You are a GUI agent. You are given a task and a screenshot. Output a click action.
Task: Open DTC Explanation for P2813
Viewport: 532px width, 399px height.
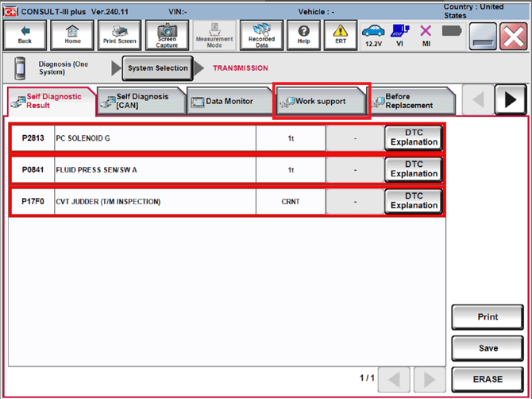click(414, 138)
